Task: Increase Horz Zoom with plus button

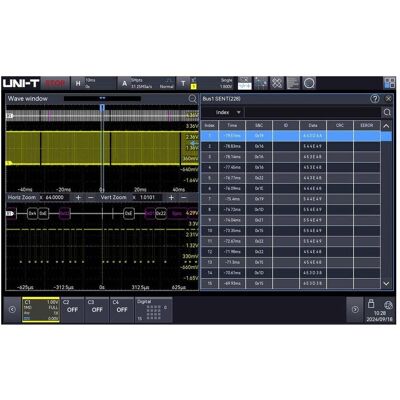Action: [x=78, y=198]
